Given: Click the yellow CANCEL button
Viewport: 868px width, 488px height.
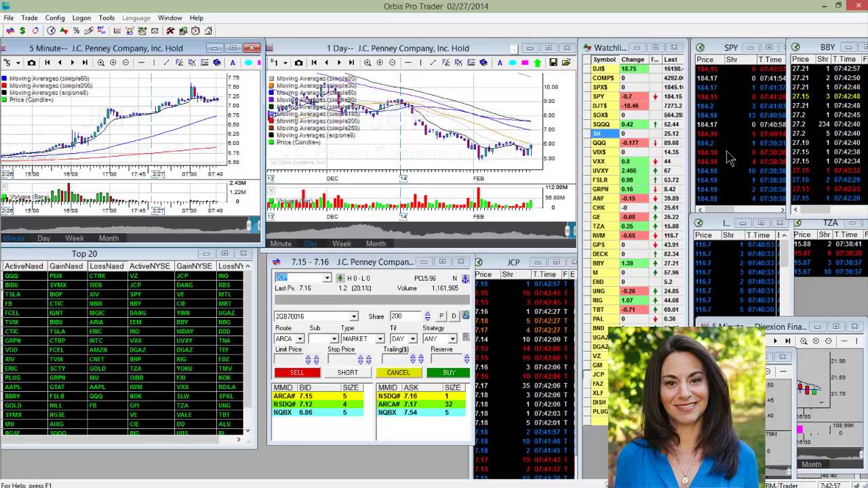Looking at the screenshot, I should click(398, 372).
